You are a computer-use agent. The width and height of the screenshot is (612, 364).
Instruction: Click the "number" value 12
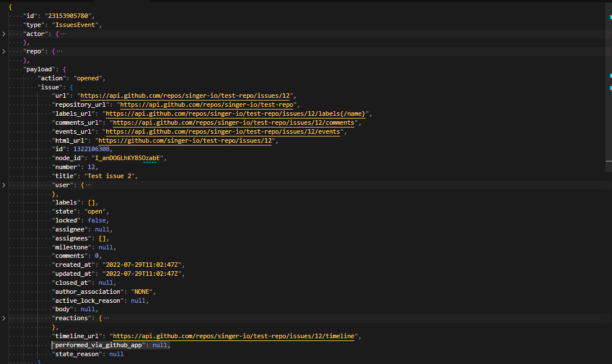[92, 167]
